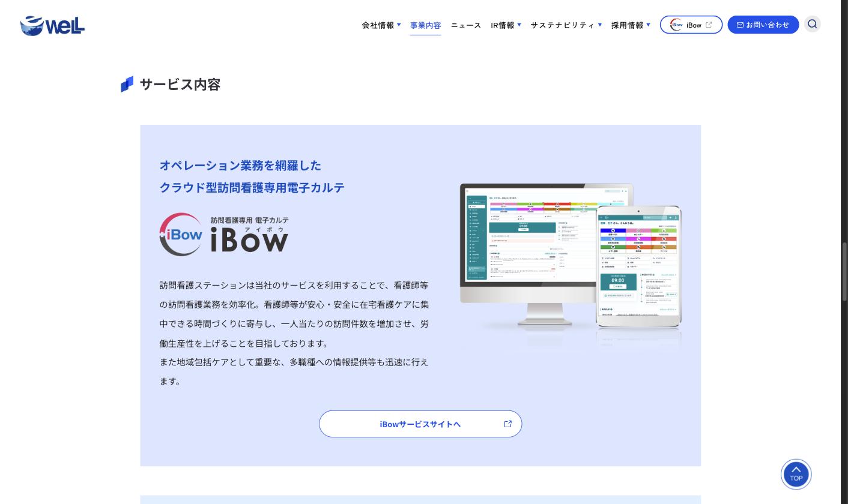Image resolution: width=848 pixels, height=504 pixels.
Task: Click the envelope icon in contact button
Action: (x=740, y=25)
